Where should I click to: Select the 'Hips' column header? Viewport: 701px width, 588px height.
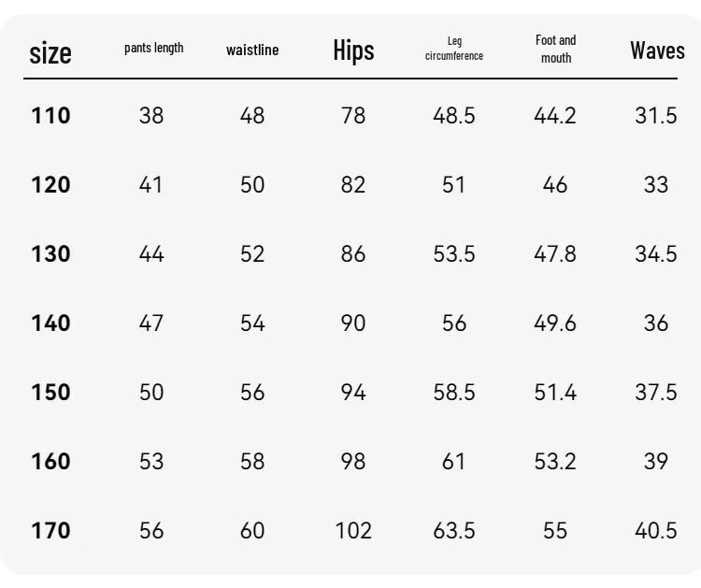pos(353,50)
